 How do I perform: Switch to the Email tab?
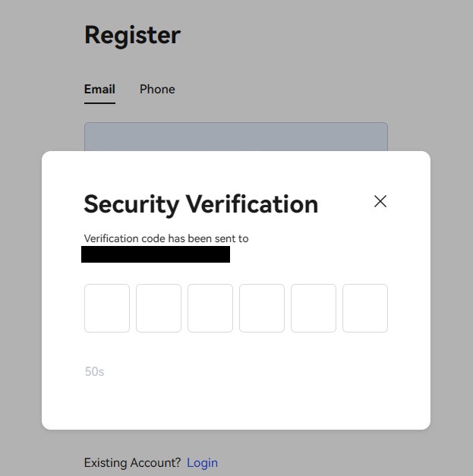click(99, 90)
